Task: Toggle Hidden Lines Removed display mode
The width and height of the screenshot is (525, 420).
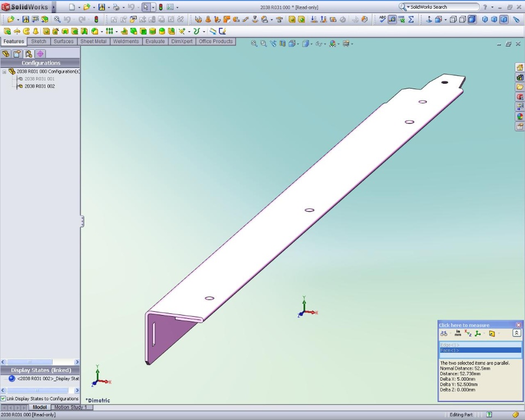Action: (x=463, y=20)
